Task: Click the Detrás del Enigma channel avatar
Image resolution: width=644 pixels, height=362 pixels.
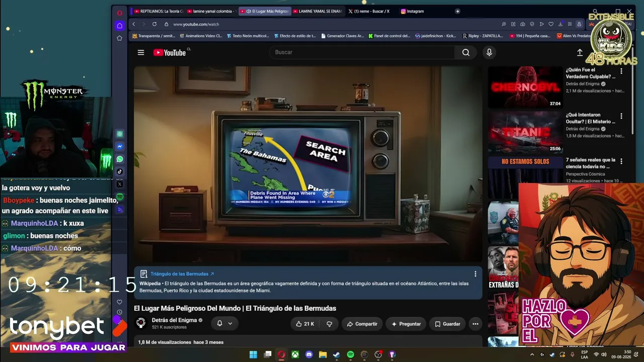Action: point(141,323)
